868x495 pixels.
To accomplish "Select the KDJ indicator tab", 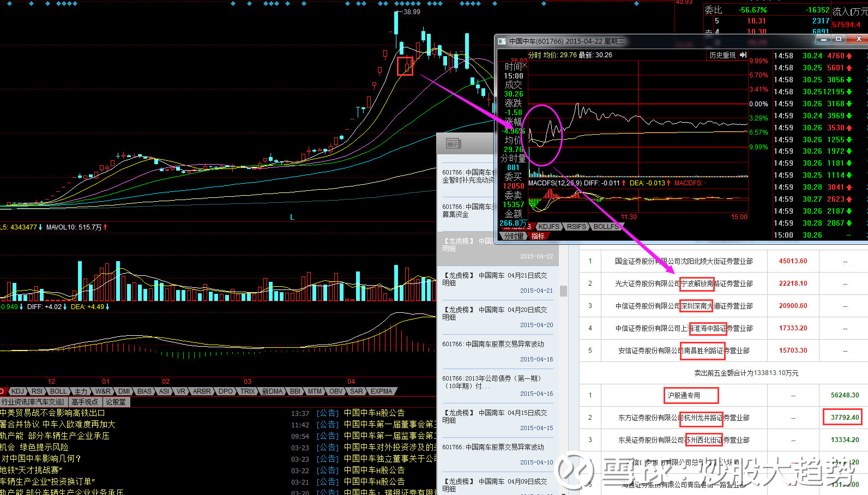I will coord(18,391).
